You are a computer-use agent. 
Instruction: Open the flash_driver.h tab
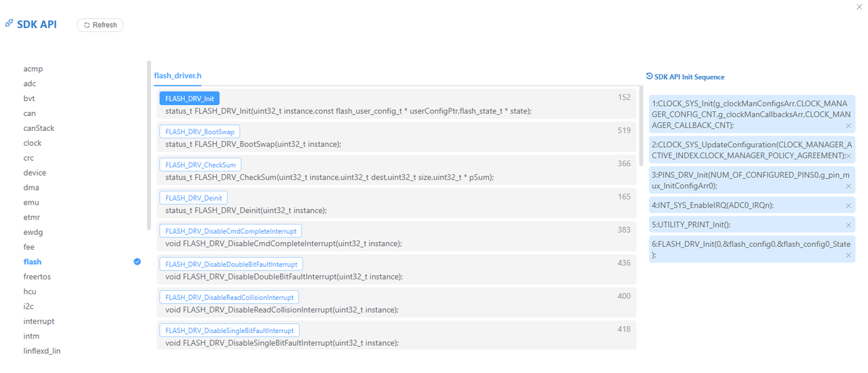[x=178, y=75]
